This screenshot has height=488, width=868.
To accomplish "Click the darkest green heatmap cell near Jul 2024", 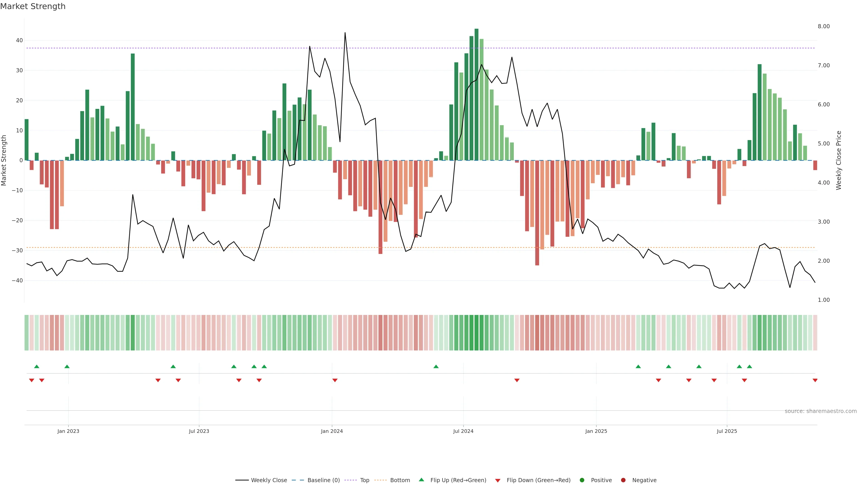I will 476,332.
